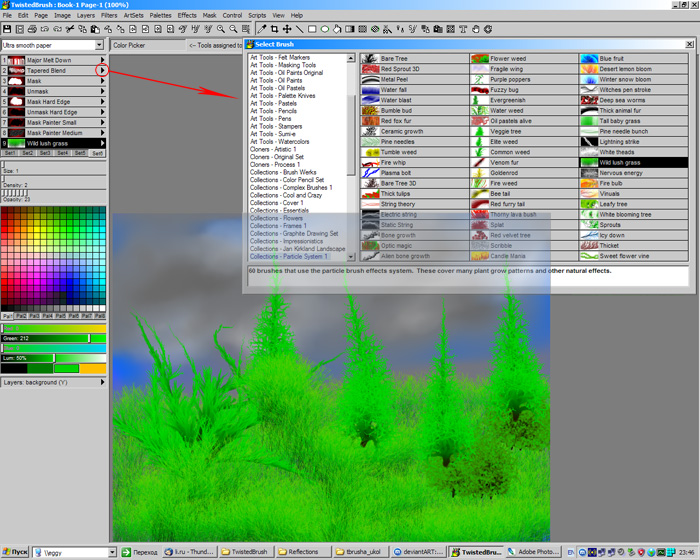Expand arrow next to Mask brush slot
This screenshot has height=560, width=700.
(102, 81)
